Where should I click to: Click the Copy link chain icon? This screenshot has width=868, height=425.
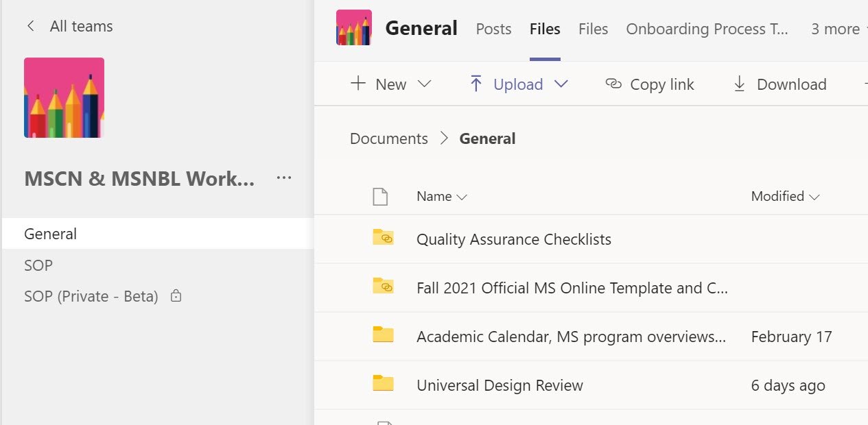613,84
